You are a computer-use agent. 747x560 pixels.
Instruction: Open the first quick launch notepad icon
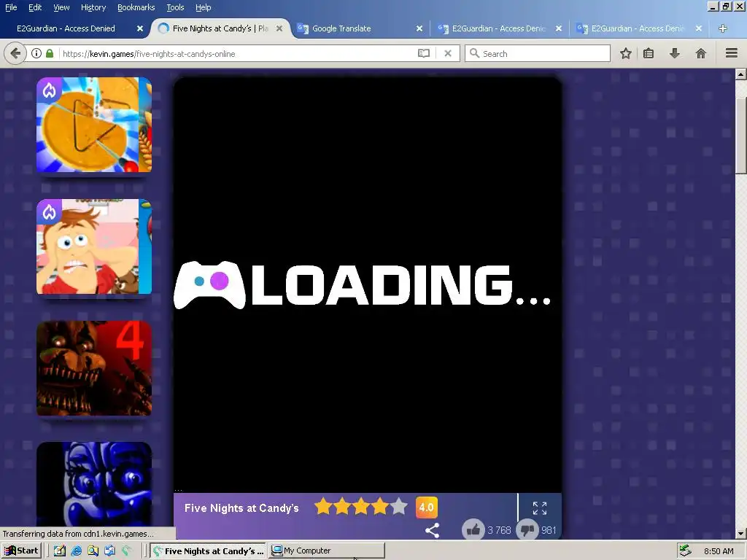coord(60,551)
